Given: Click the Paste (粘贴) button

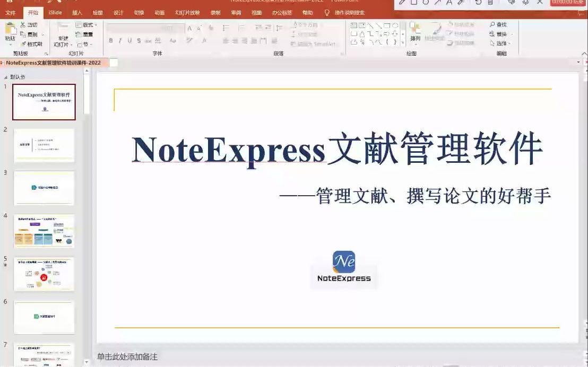Looking at the screenshot, I should pyautogui.click(x=11, y=32).
